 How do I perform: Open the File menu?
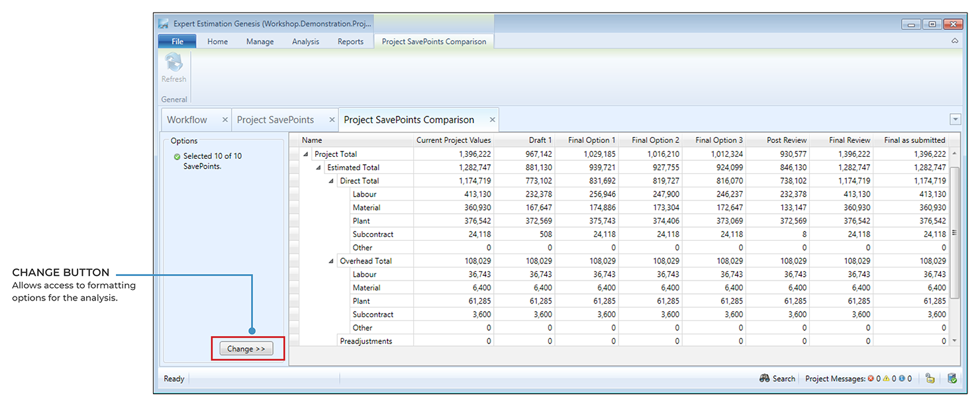(x=177, y=41)
